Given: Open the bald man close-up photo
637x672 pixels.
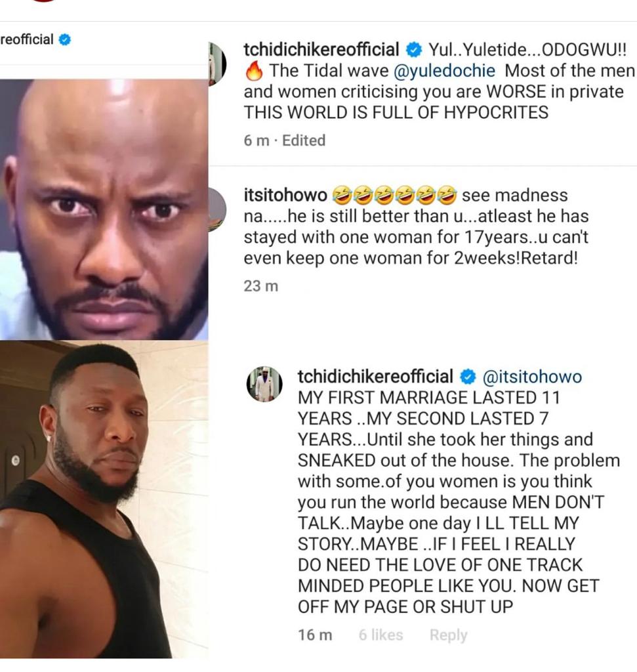Looking at the screenshot, I should coord(104,209).
